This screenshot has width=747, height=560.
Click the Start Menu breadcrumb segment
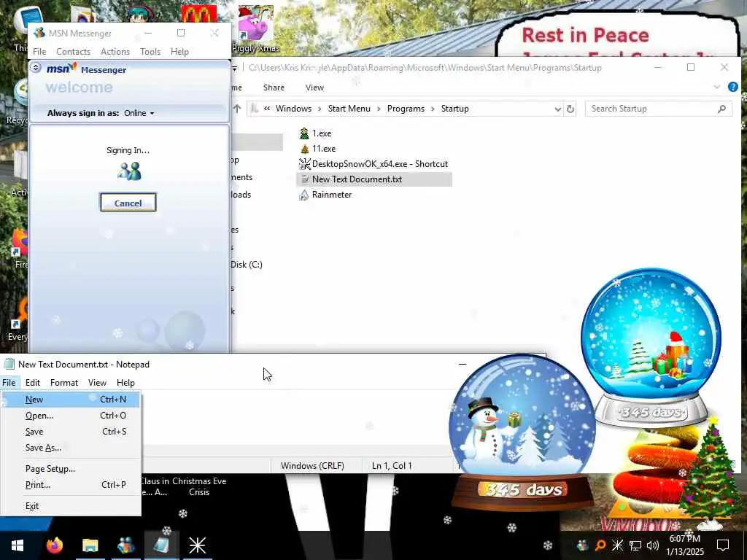pos(349,109)
